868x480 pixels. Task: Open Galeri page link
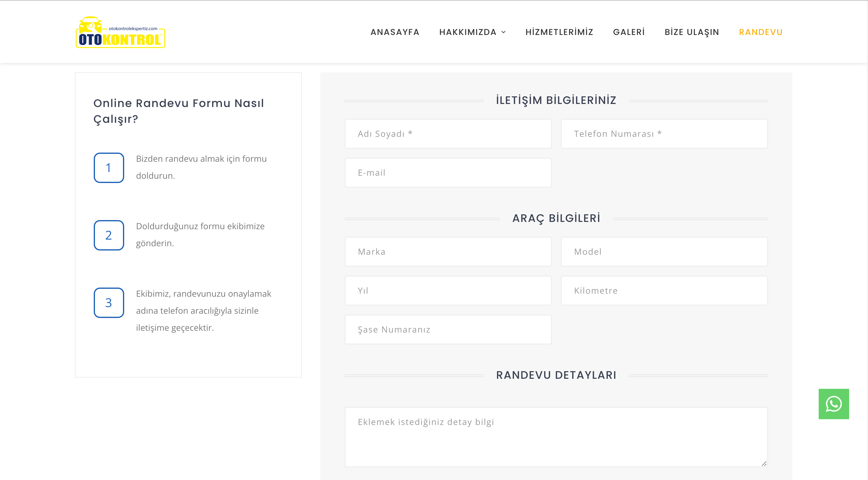629,32
